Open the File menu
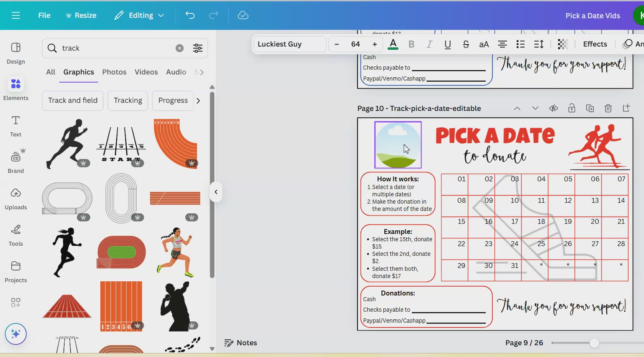Image resolution: width=644 pixels, height=357 pixels. (44, 15)
